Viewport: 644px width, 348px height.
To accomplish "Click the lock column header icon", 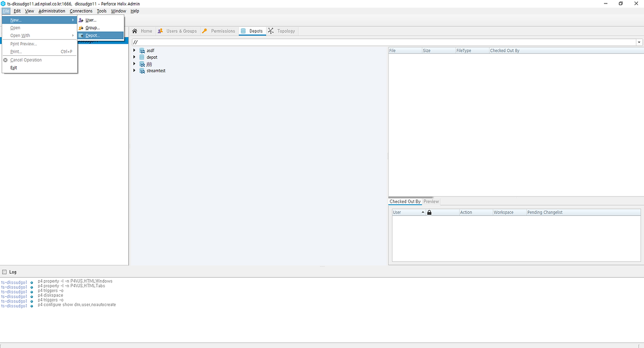I will (429, 213).
